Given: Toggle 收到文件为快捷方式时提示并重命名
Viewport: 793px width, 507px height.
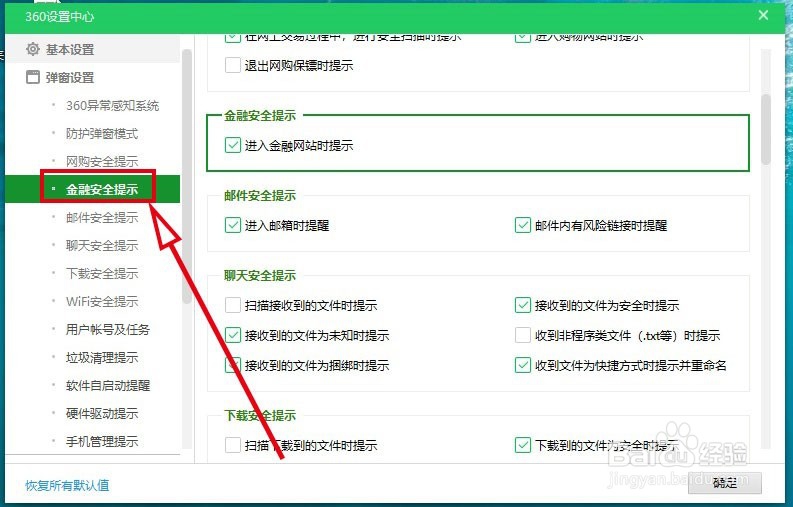Looking at the screenshot, I should [522, 365].
